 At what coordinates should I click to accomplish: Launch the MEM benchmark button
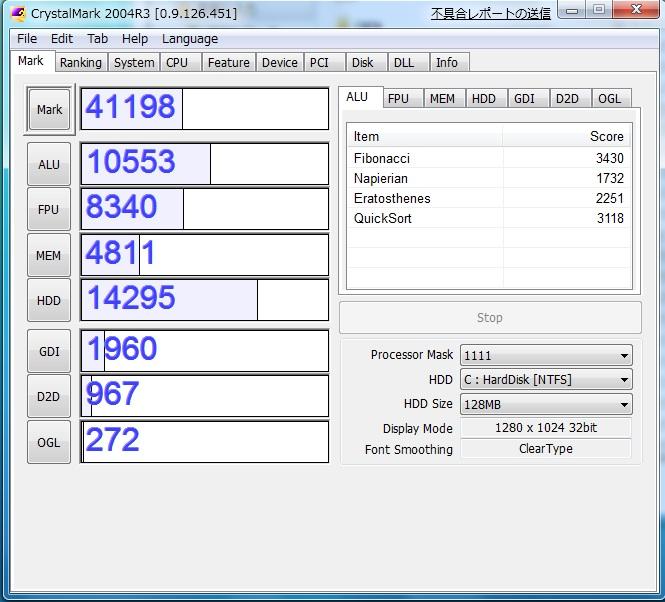(x=49, y=255)
